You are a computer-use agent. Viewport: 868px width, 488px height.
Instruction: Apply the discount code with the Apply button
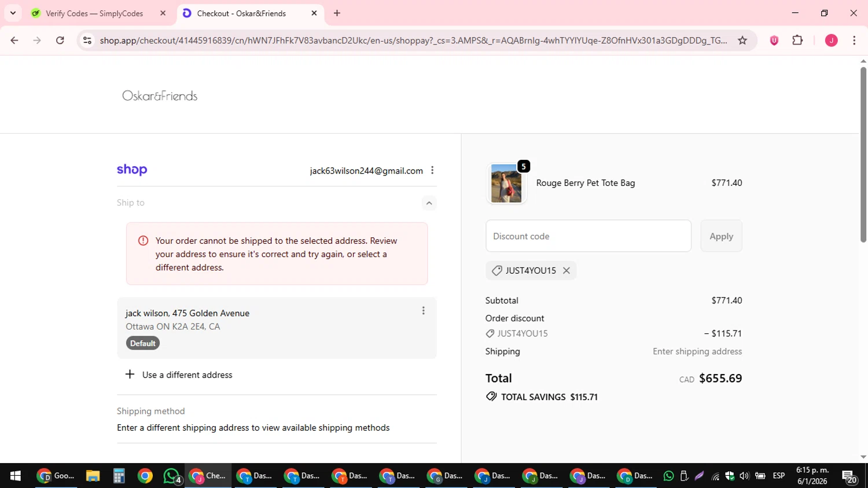[721, 236]
